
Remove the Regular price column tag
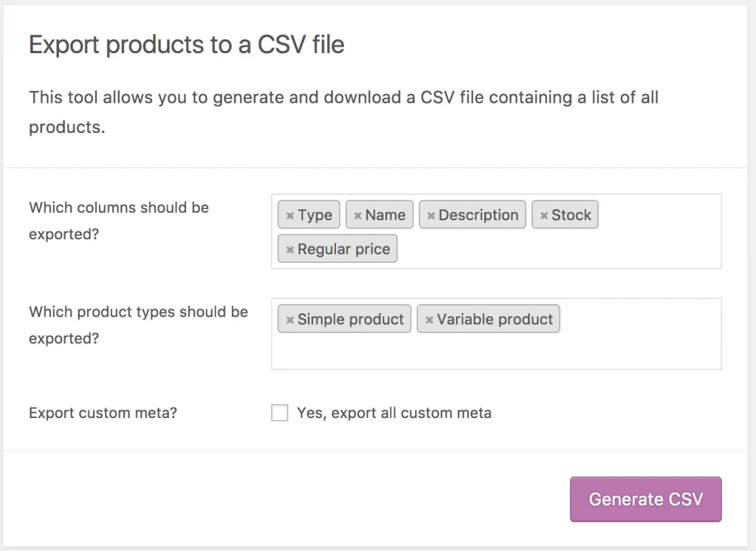pyautogui.click(x=290, y=250)
